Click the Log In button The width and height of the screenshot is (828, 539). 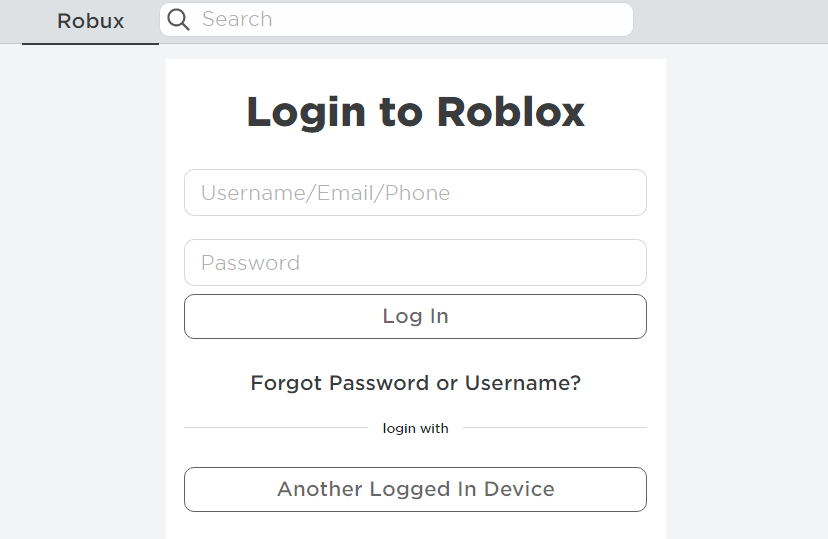click(415, 316)
